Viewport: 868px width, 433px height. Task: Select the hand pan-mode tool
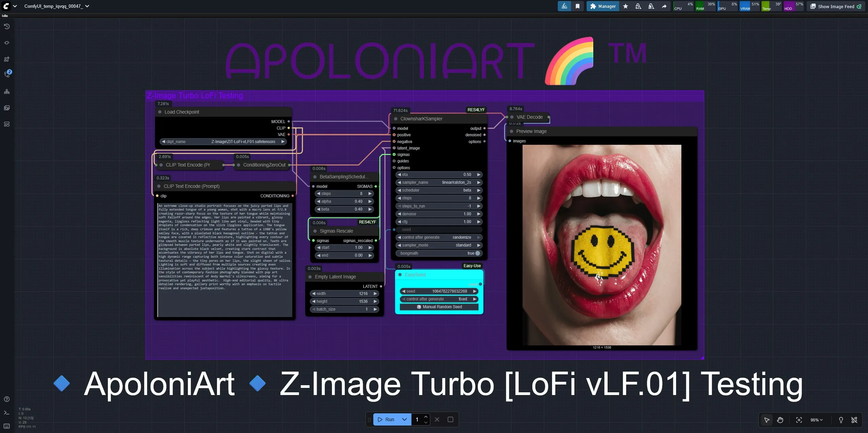coord(780,420)
